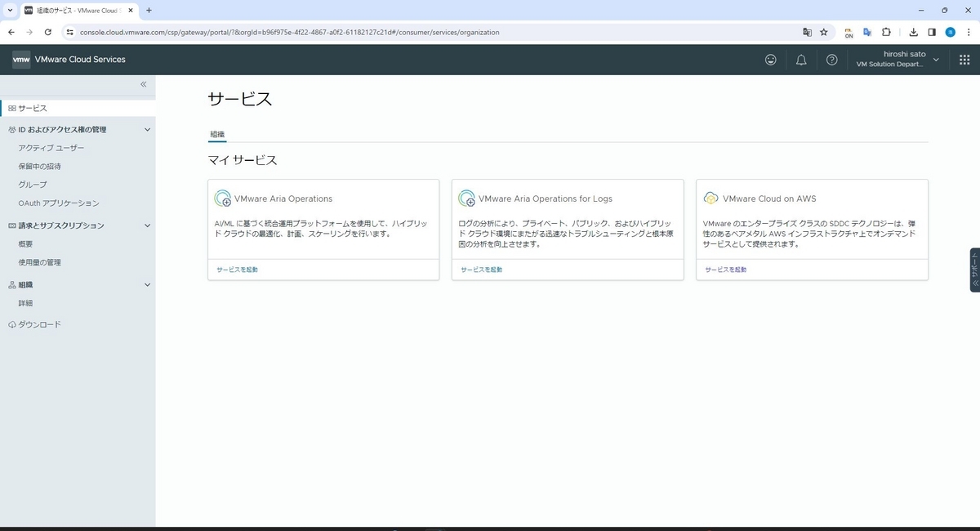Open the Chrome three-dot menu

pyautogui.click(x=968, y=32)
